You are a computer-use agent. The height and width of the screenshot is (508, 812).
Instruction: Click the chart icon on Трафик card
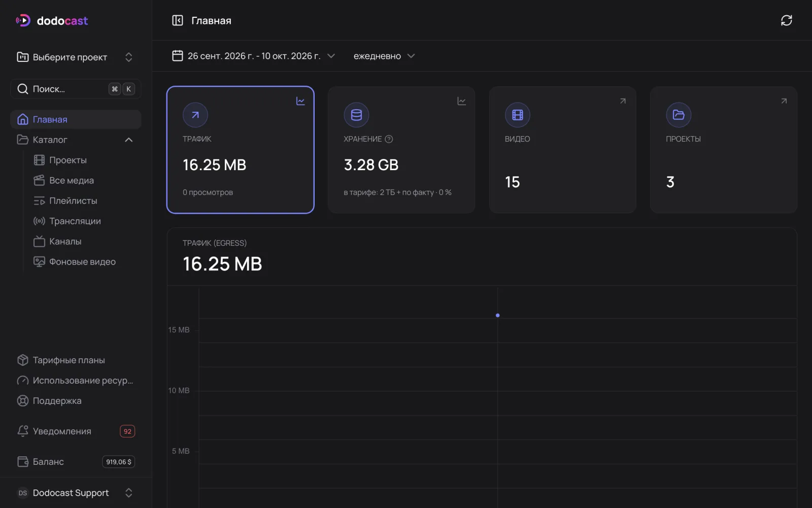pos(300,101)
